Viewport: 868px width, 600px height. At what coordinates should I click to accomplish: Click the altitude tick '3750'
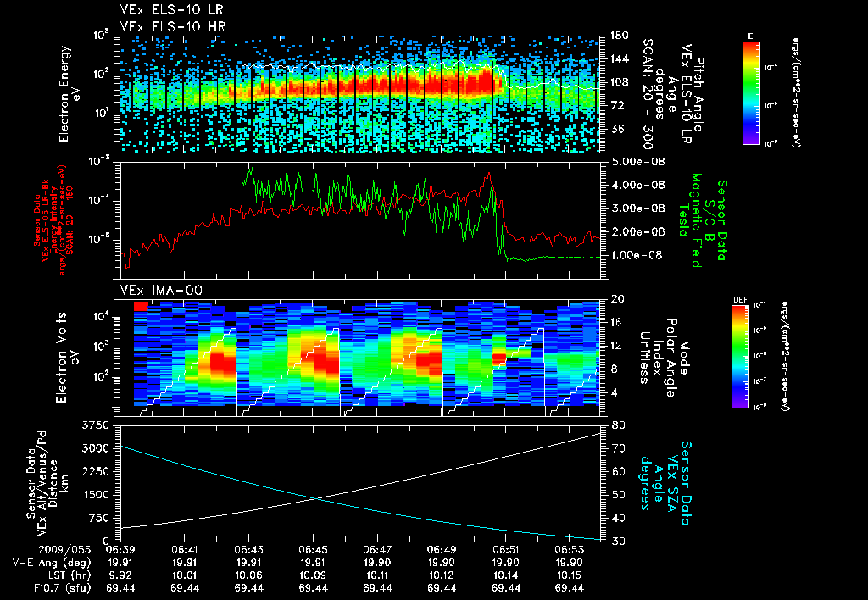(x=95, y=425)
